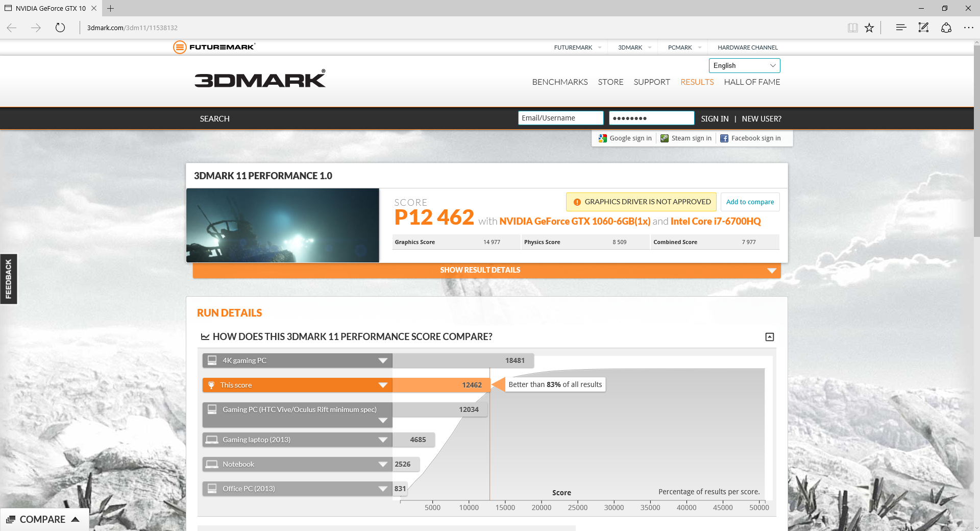
Task: Focus the Email/Username input field
Action: [x=560, y=118]
